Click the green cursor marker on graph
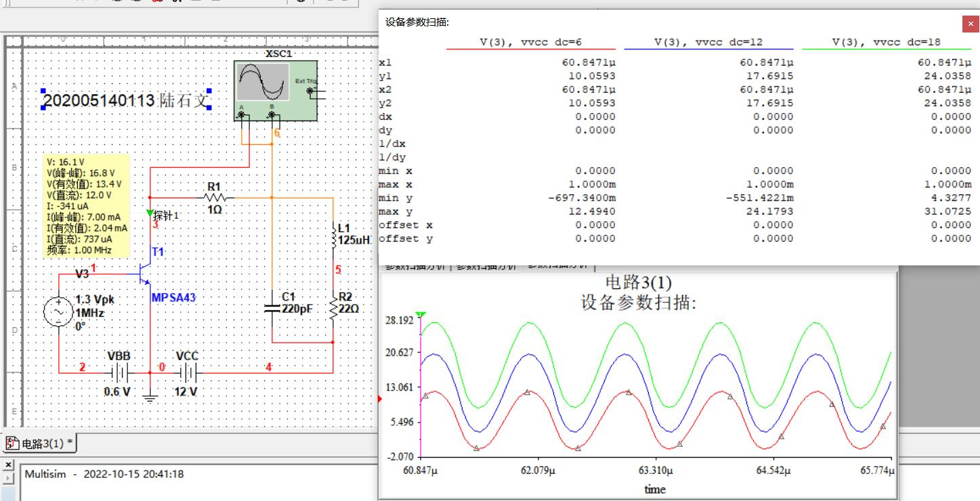The height and width of the screenshot is (501, 980). (x=420, y=315)
